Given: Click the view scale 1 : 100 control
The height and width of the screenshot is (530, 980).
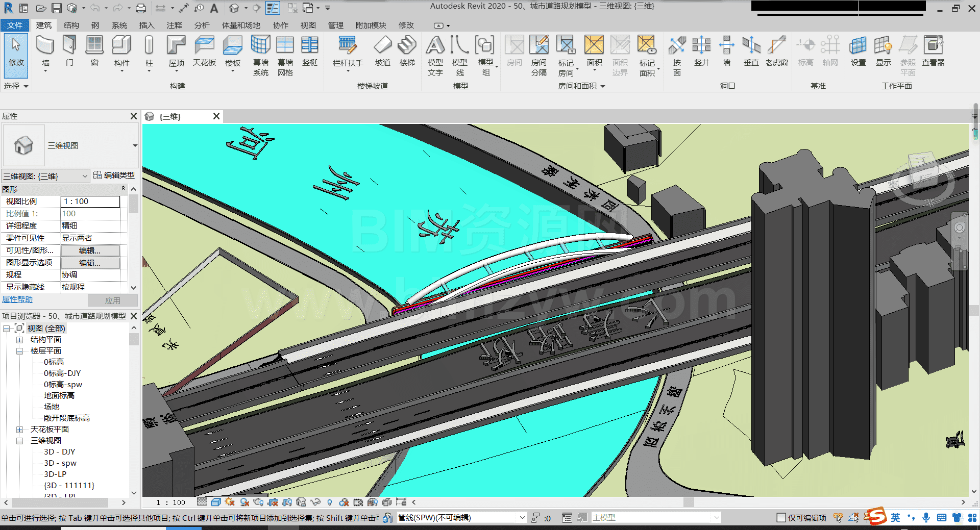Looking at the screenshot, I should point(170,502).
